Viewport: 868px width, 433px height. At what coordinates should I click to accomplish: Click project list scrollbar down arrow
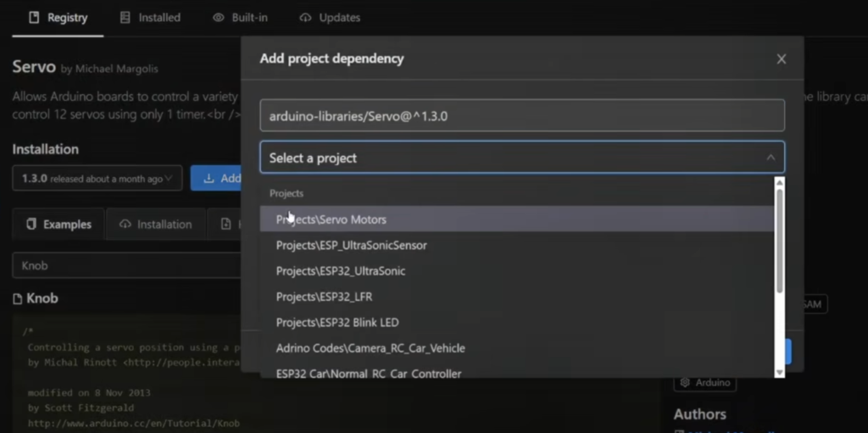click(780, 373)
